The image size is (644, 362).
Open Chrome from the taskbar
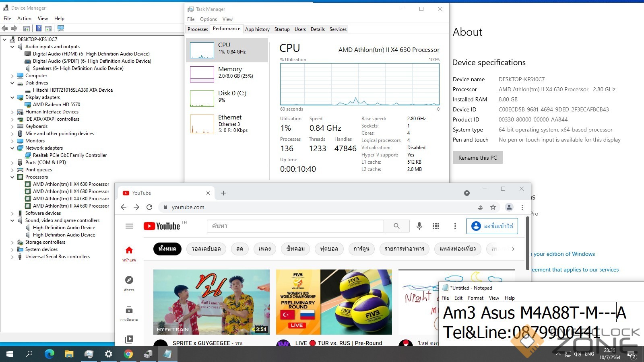tap(128, 354)
